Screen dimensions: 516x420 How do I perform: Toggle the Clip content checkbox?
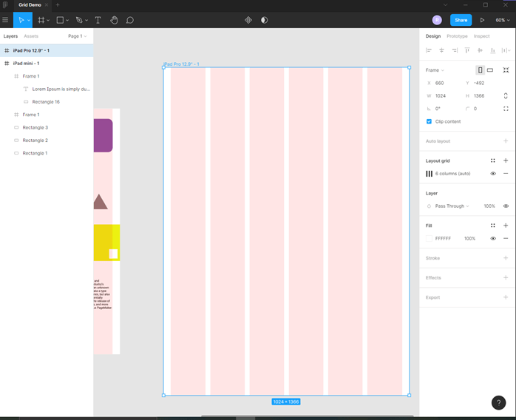pyautogui.click(x=429, y=121)
